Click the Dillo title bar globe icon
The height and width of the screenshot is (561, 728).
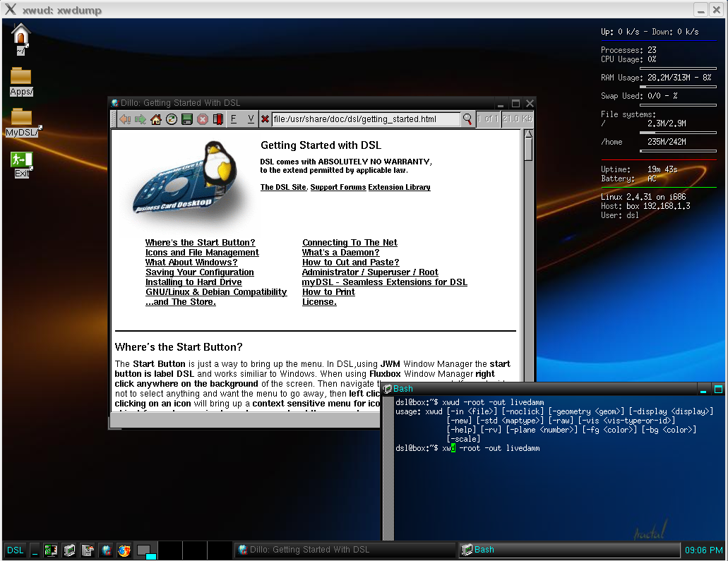[114, 103]
